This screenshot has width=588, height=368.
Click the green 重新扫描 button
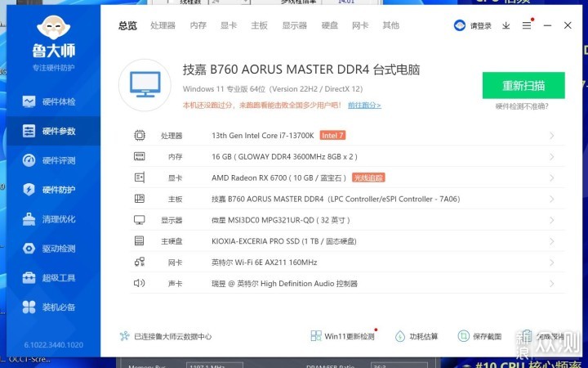click(x=523, y=85)
